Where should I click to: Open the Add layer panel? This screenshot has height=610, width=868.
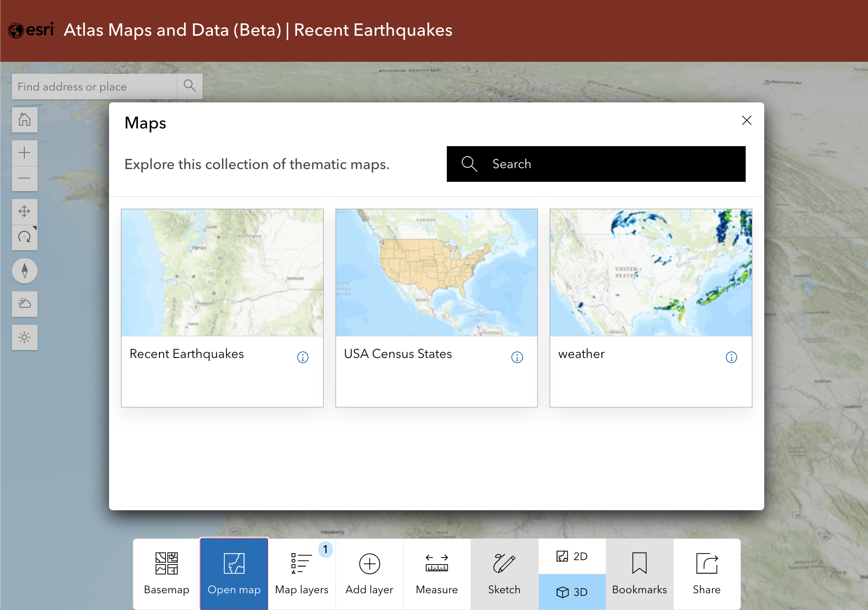click(x=369, y=573)
